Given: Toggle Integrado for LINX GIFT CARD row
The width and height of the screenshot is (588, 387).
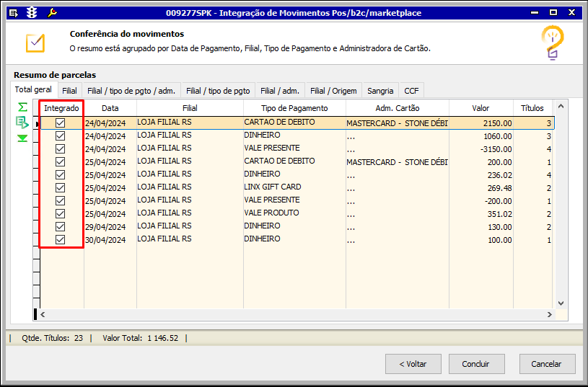Looking at the screenshot, I should (x=60, y=187).
